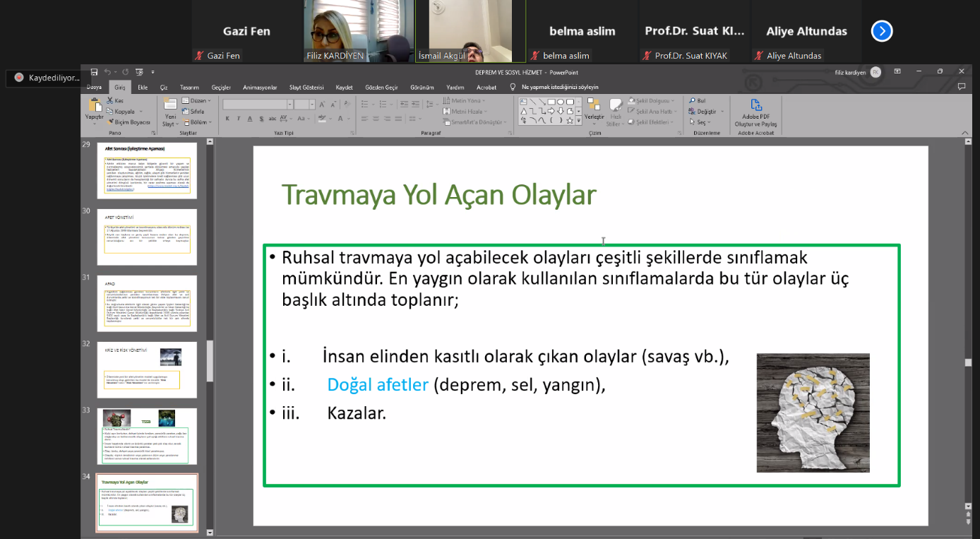Viewport: 980px width, 539px height.
Task: Toggle underline formatting button
Action: click(x=249, y=119)
